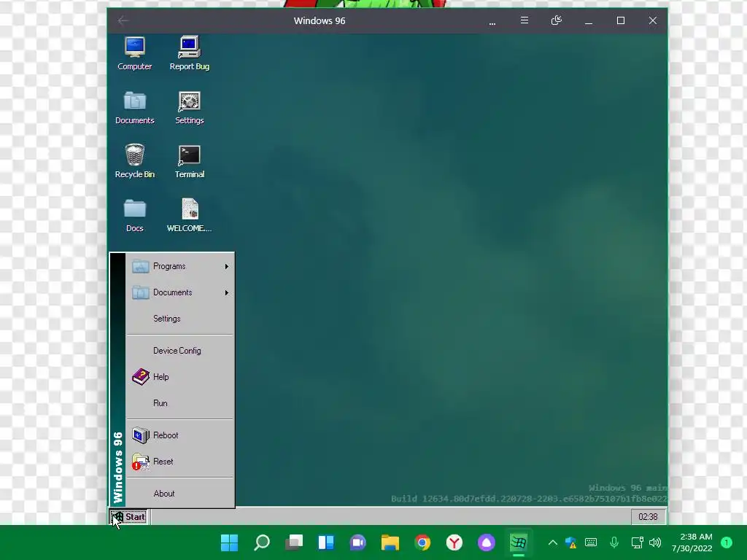Image resolution: width=747 pixels, height=560 pixels.
Task: Choose Settings in the Start menu
Action: click(x=180, y=319)
